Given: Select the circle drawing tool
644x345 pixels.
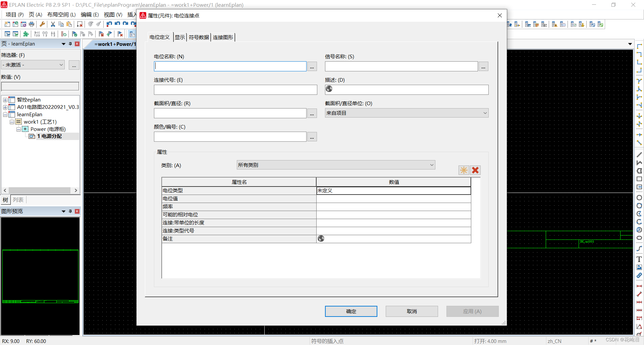Looking at the screenshot, I should [639, 198].
